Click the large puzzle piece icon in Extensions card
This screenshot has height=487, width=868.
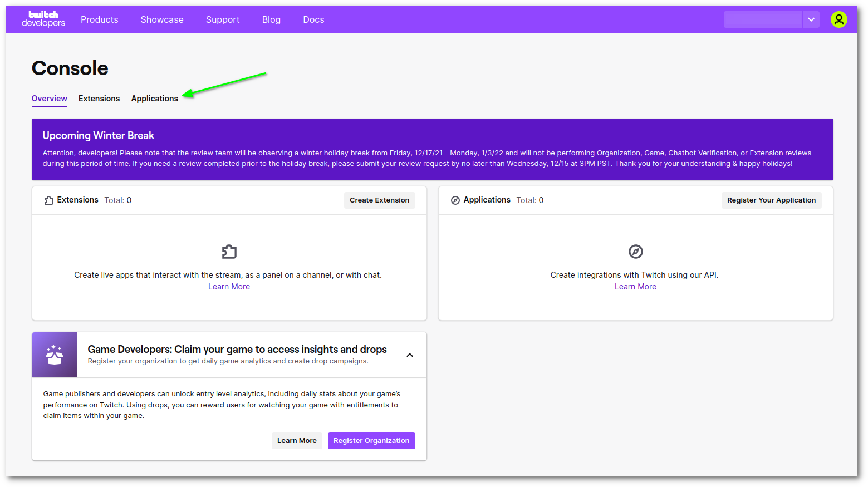pos(229,252)
